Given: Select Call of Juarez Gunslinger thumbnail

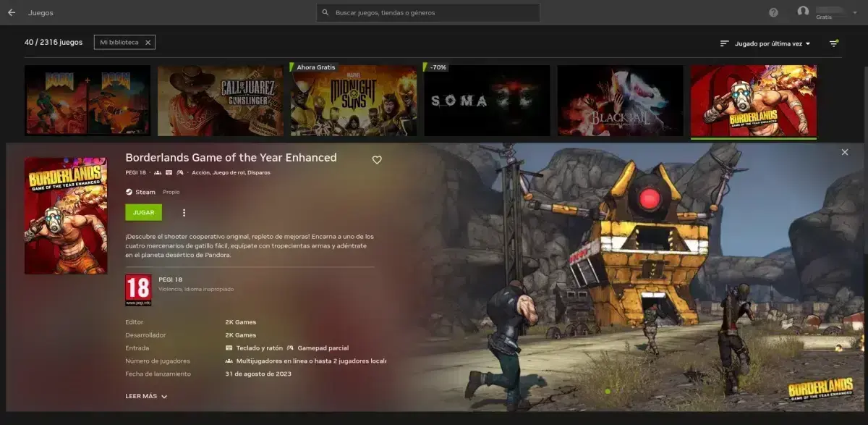Looking at the screenshot, I should [221, 101].
